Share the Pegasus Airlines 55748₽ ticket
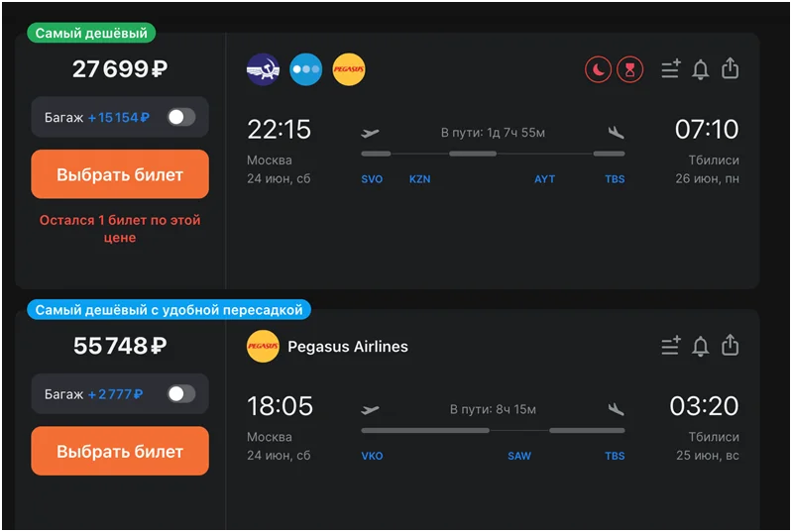Viewport: 792px width, 532px height. 731,346
